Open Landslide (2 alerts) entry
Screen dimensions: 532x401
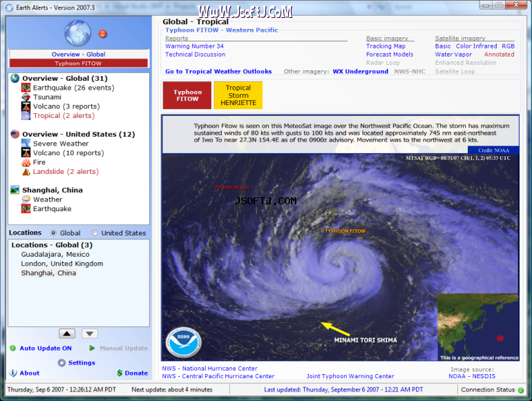(x=66, y=172)
